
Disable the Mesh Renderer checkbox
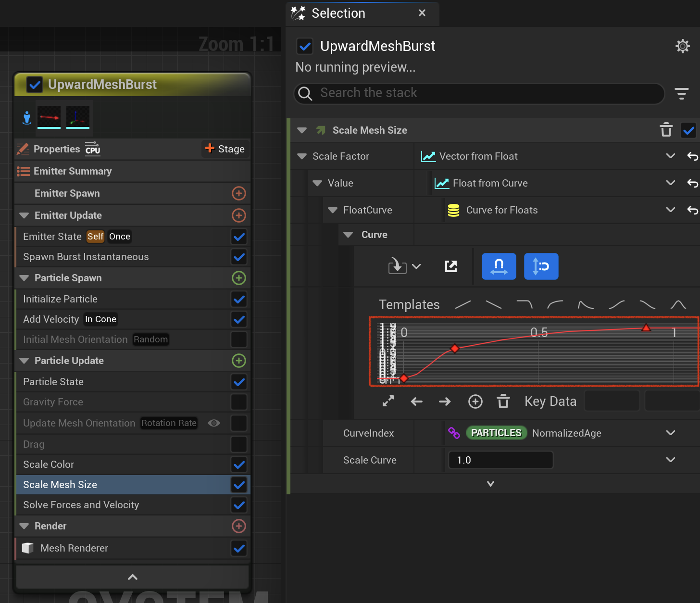pos(239,548)
